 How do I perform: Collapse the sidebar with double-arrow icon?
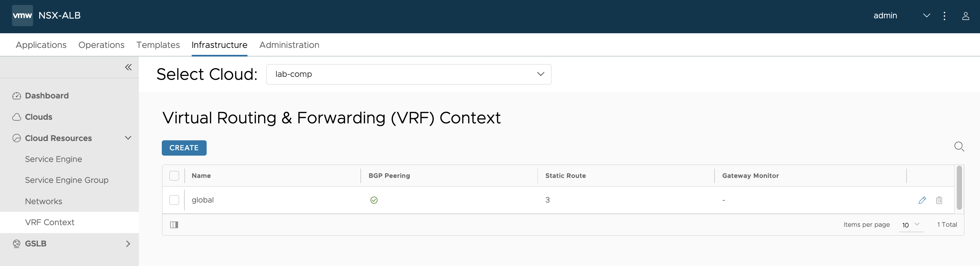pyautogui.click(x=128, y=67)
